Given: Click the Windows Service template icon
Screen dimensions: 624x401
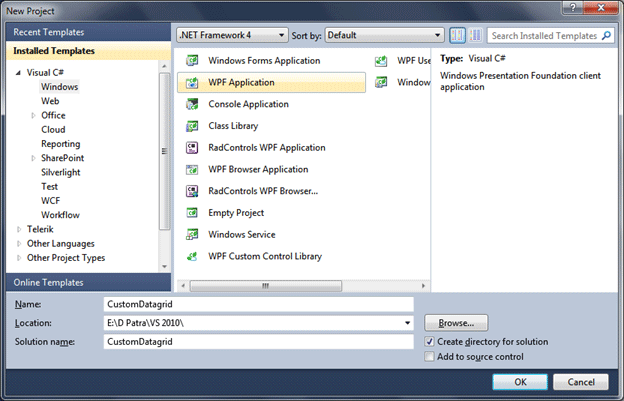Looking at the screenshot, I should [x=192, y=235].
